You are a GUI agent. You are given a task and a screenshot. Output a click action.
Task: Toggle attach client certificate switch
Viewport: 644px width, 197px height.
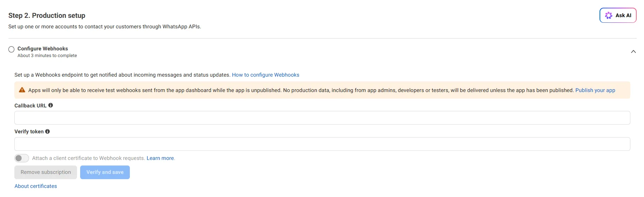(x=22, y=158)
